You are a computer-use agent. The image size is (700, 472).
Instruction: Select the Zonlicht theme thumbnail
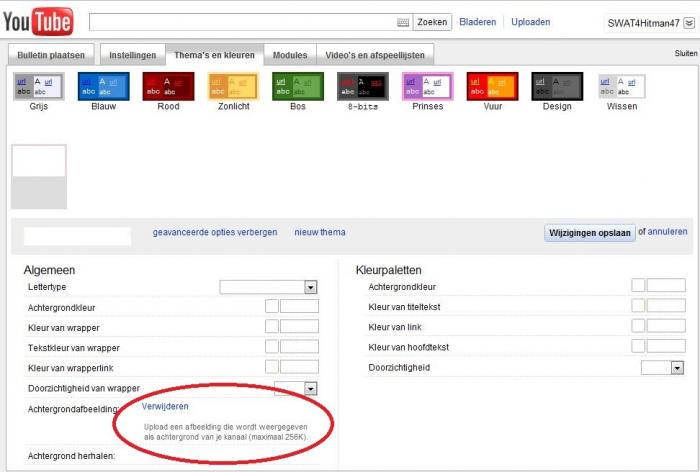(x=233, y=86)
